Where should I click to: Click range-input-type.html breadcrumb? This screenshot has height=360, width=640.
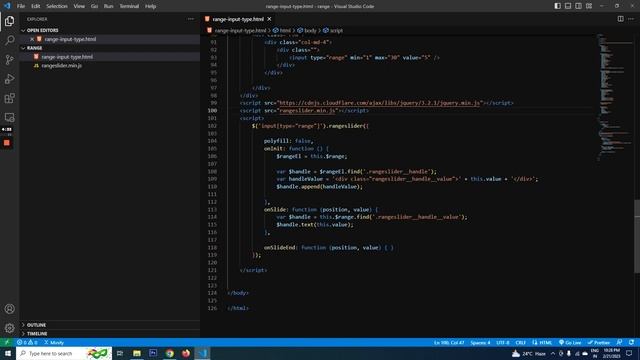click(240, 31)
